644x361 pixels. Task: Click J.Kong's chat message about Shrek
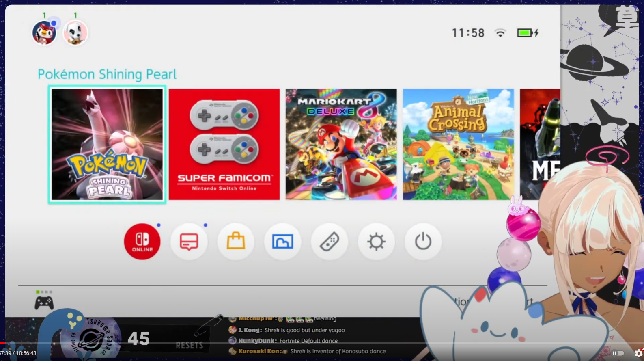pos(287,330)
